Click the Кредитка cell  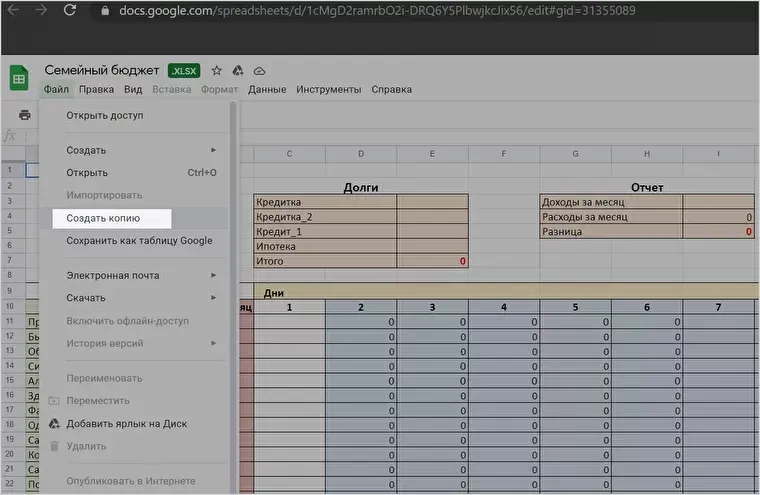[325, 202]
